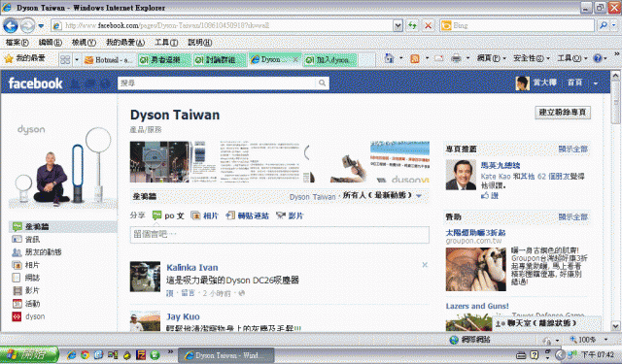The height and width of the screenshot is (364, 622).
Task: Select dyson app in left sidebar
Action: [x=28, y=316]
